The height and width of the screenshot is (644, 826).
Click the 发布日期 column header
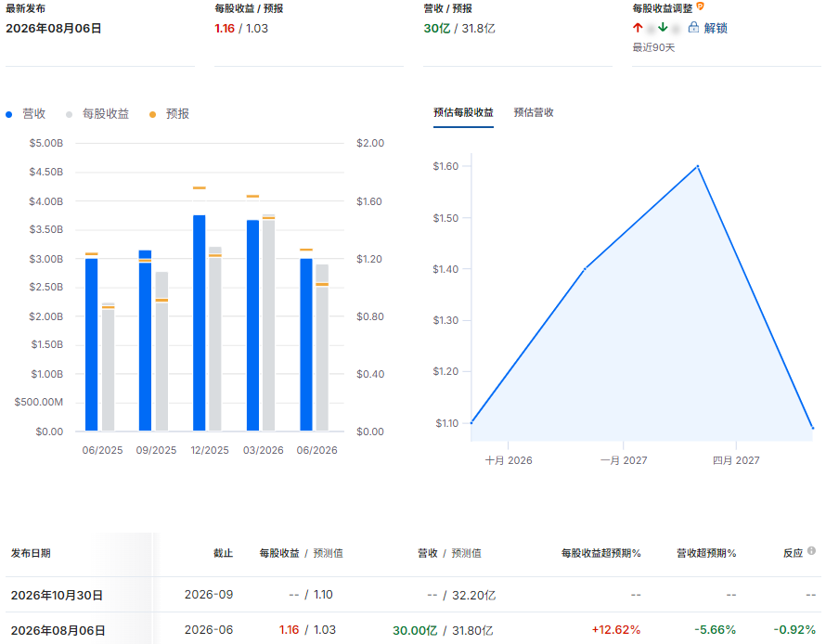31,553
